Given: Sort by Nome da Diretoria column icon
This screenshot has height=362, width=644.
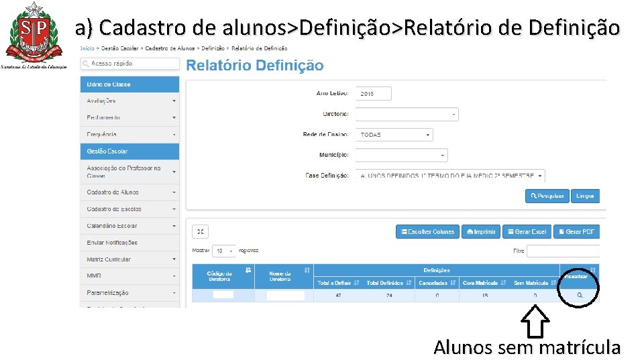Looking at the screenshot, I should point(307,270).
